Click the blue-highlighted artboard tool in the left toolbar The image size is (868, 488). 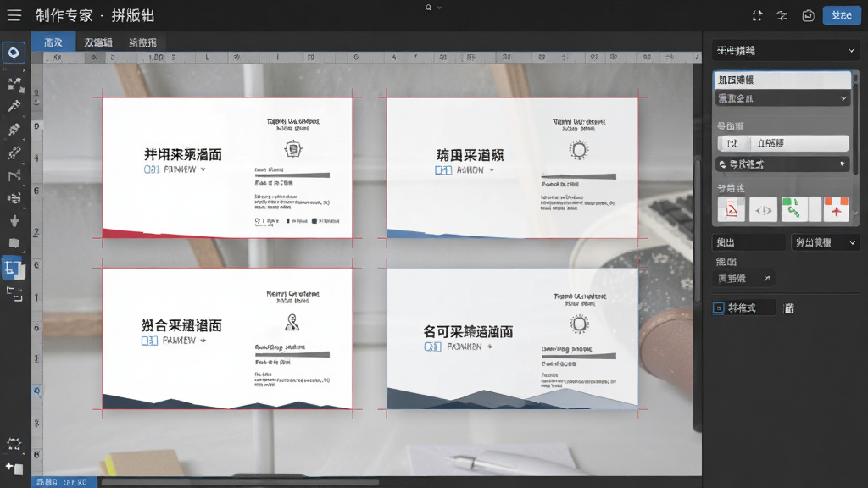click(x=14, y=269)
